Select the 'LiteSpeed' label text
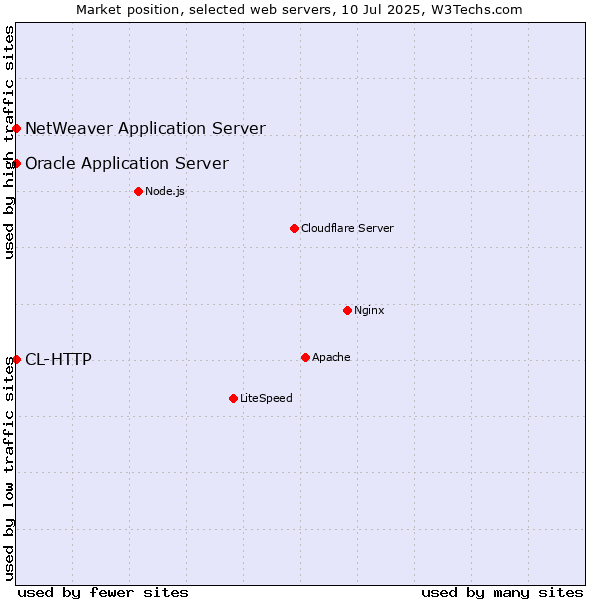This screenshot has width=600, height=600. pos(266,398)
